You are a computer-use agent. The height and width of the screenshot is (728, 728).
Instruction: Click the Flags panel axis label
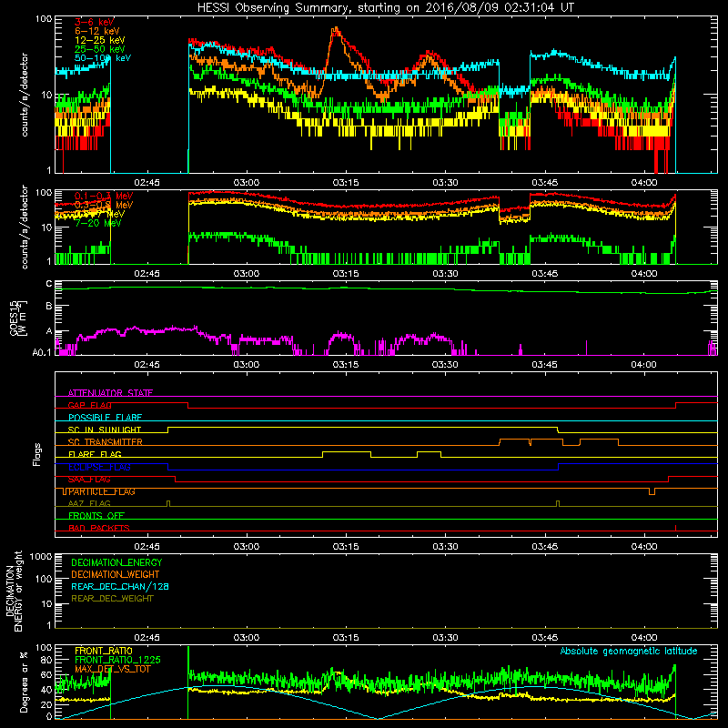click(37, 454)
